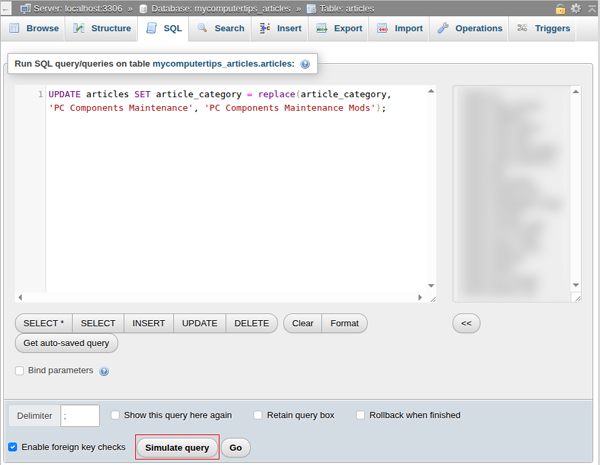Switch to the Import tab

tap(399, 28)
